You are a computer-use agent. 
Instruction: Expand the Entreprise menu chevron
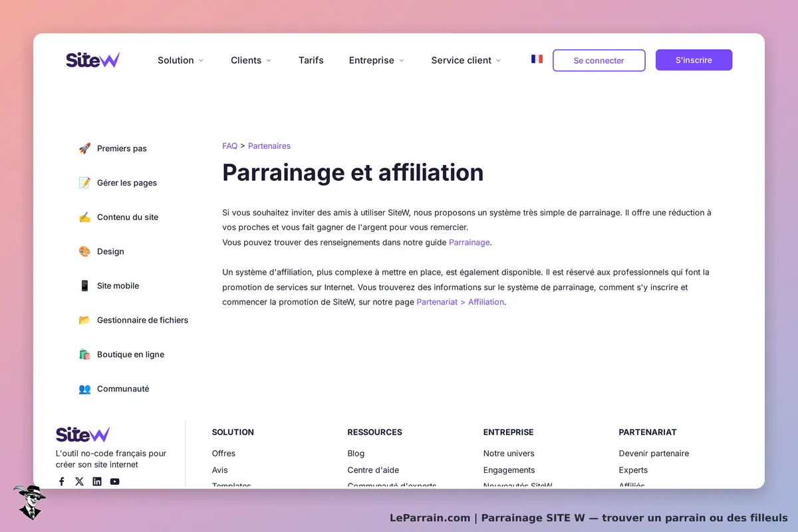click(x=401, y=61)
